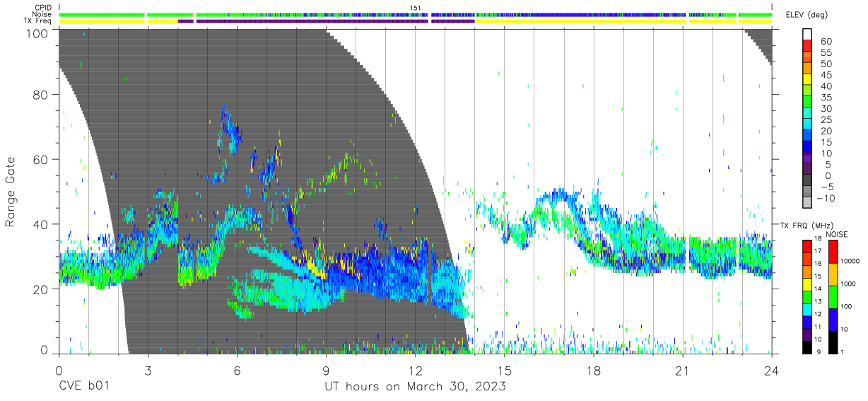The width and height of the screenshot is (868, 401).
Task: Click the Range Gate y-axis label
Action: click(x=11, y=191)
